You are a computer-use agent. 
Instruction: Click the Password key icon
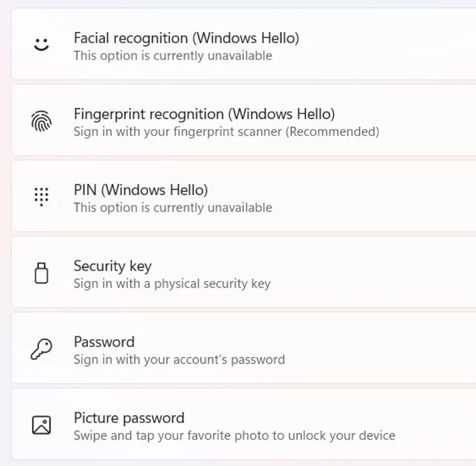(x=41, y=349)
